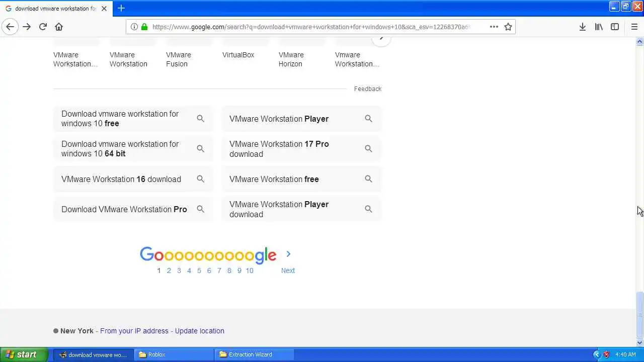Go to results page 2
Image resolution: width=644 pixels, height=362 pixels.
[169, 270]
